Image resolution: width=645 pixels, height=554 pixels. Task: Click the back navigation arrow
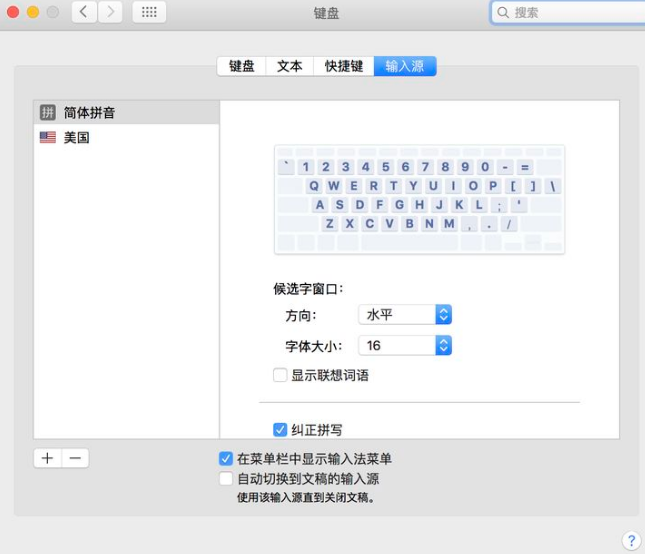82,13
